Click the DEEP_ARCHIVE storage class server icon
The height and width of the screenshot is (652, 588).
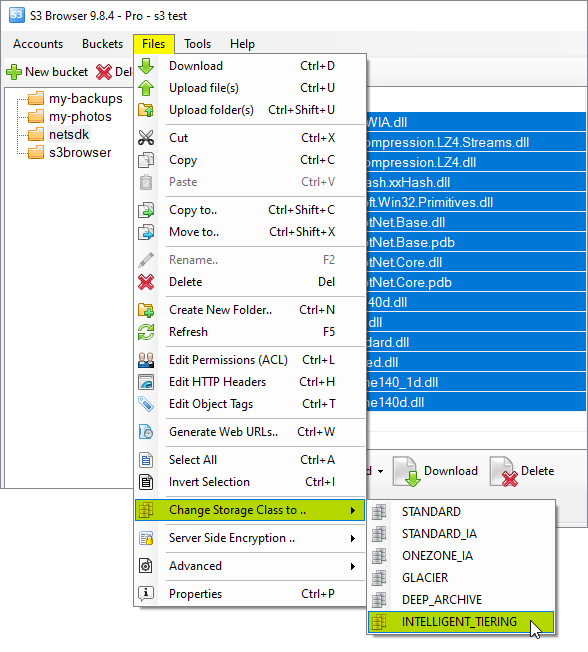(379, 600)
